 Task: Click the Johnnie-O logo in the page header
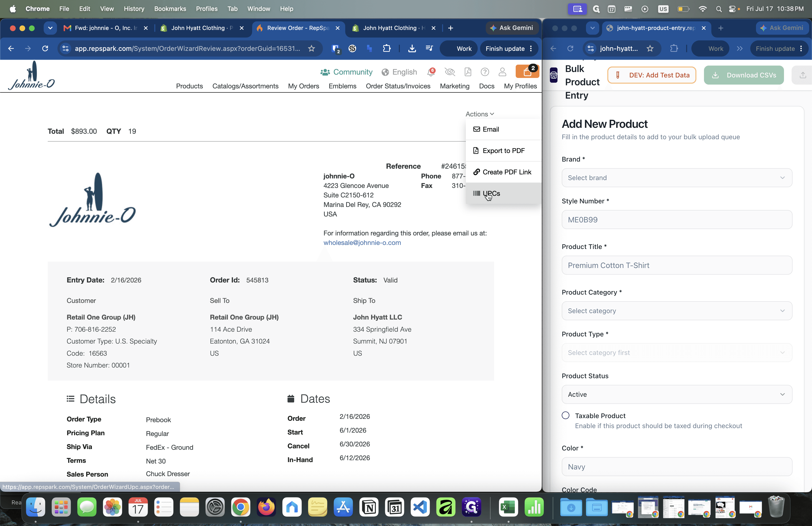coord(31,76)
